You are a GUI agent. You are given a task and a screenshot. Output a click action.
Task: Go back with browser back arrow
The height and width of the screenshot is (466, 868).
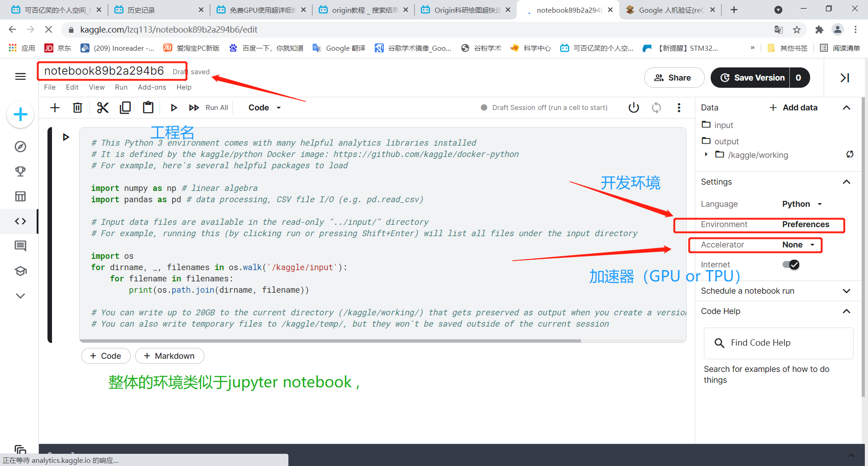tap(12, 29)
